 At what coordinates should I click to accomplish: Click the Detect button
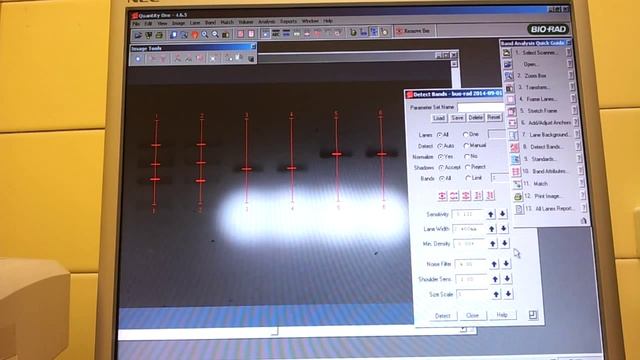[x=442, y=316]
